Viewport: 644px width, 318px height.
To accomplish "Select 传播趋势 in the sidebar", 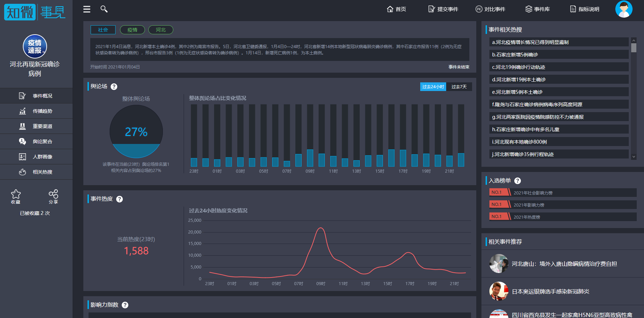I will [x=36, y=111].
